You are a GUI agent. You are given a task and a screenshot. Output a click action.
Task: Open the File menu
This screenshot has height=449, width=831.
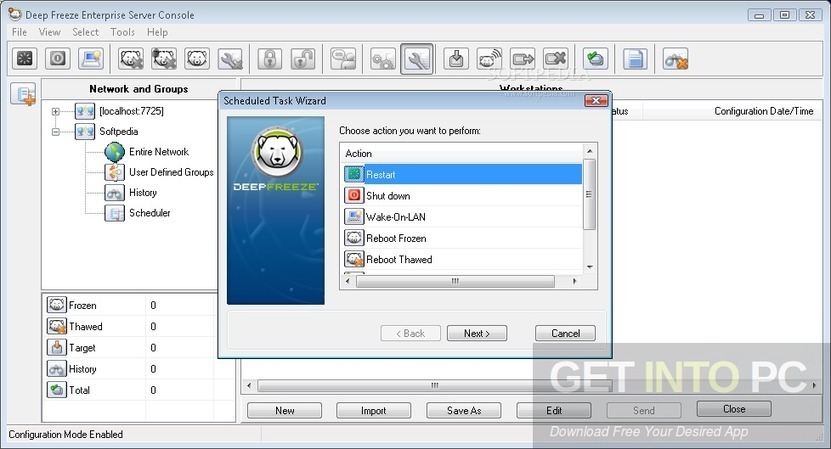19,32
